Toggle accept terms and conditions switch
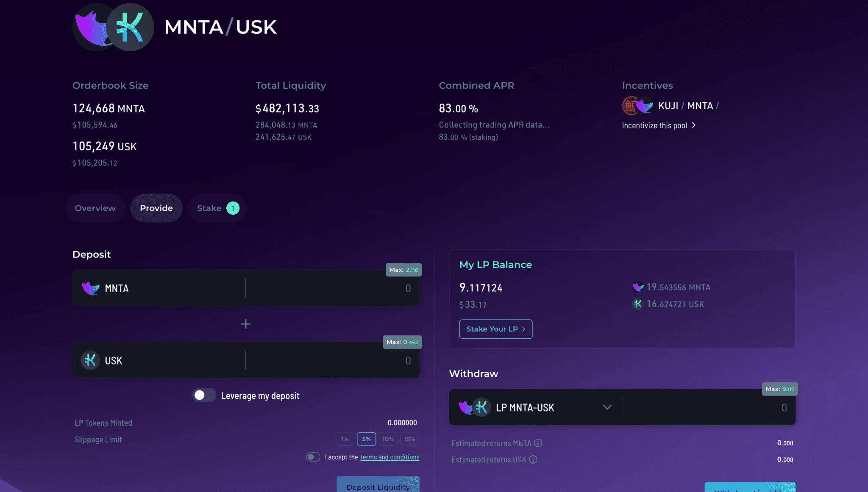 [313, 457]
